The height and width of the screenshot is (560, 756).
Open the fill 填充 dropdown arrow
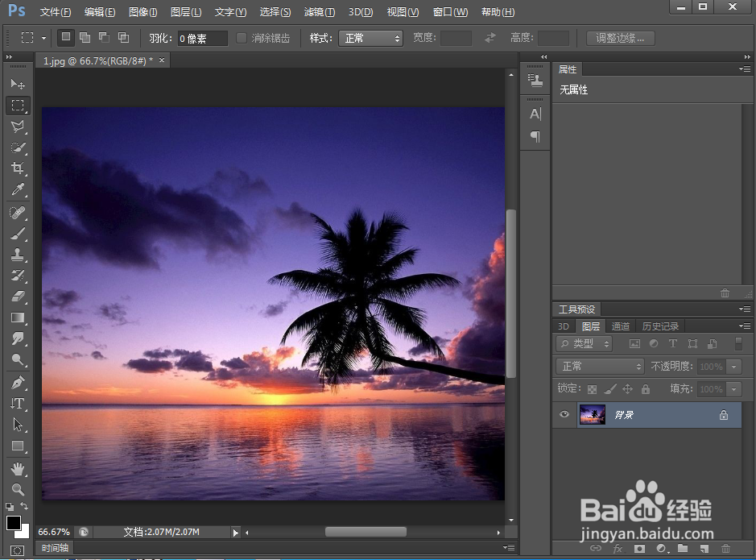coord(733,388)
